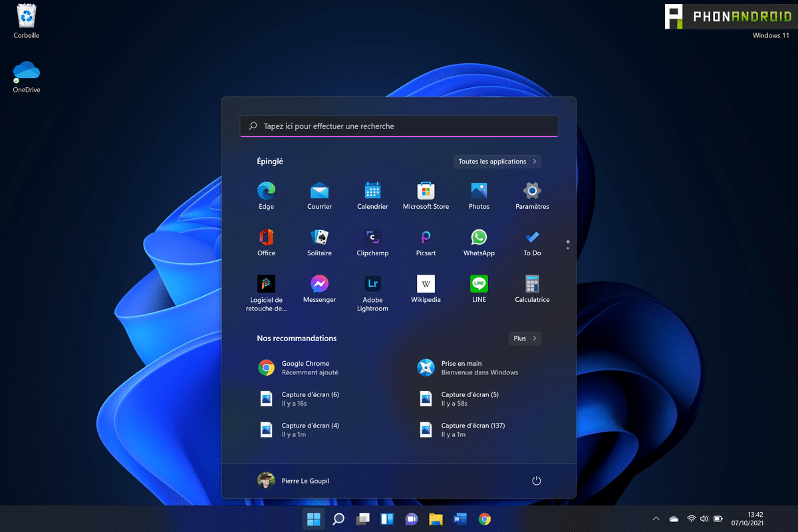798x532 pixels.
Task: Open the Edge browser from pinned apps
Action: point(266,195)
